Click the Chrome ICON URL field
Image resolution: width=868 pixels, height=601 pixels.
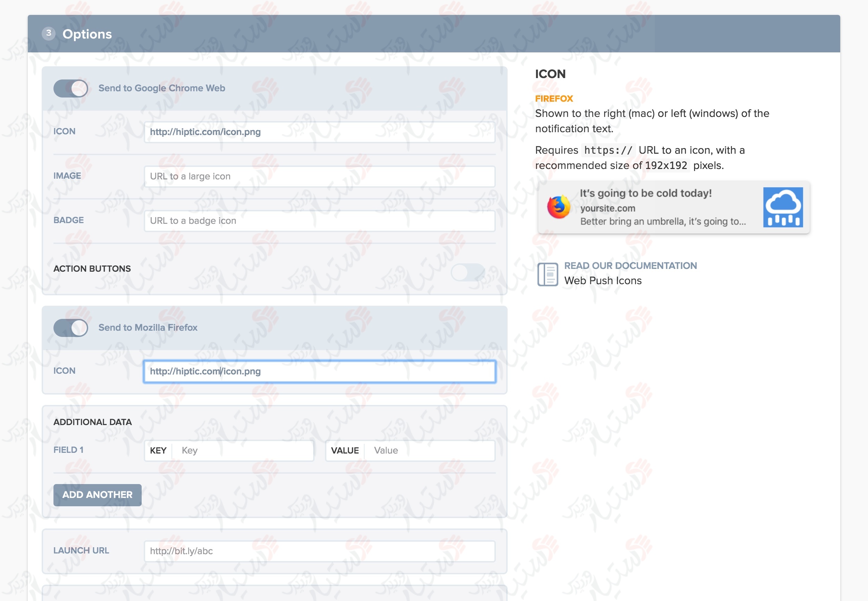[320, 132]
